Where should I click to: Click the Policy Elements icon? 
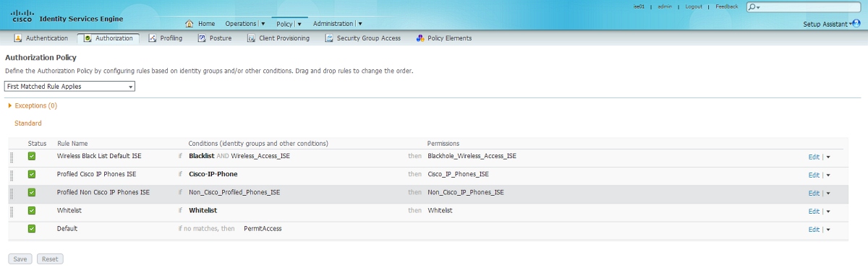pos(420,38)
